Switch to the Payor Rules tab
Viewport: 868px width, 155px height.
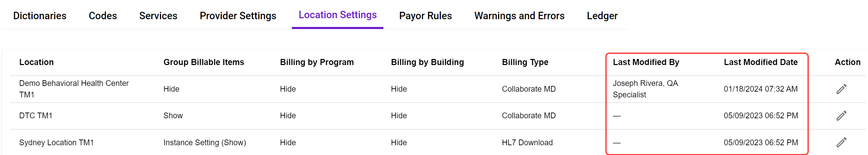click(425, 15)
